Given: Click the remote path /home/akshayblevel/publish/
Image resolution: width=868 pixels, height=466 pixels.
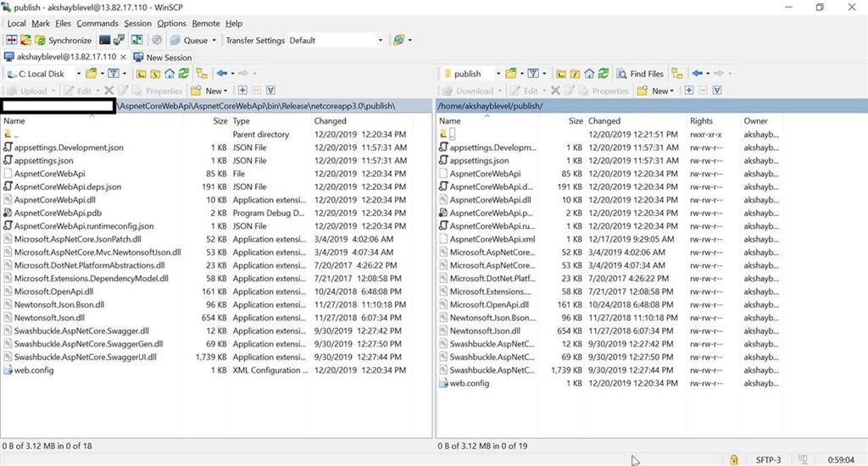Looking at the screenshot, I should click(490, 106).
